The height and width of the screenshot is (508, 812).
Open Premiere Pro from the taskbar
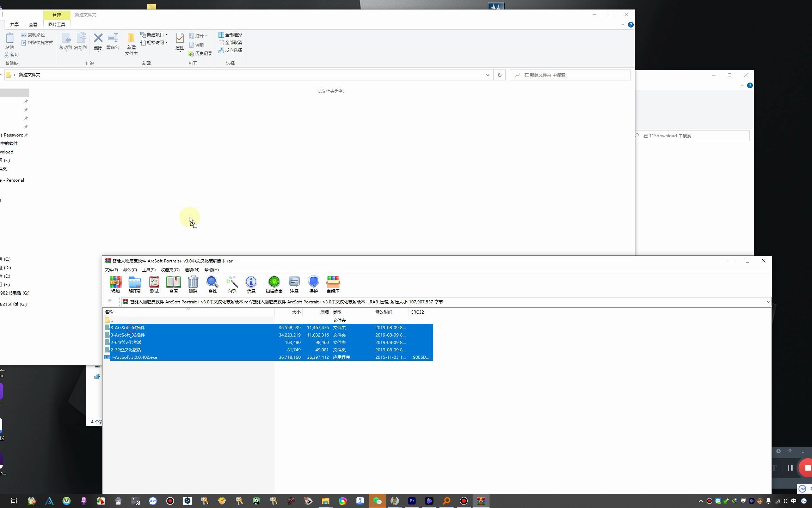coord(412,501)
